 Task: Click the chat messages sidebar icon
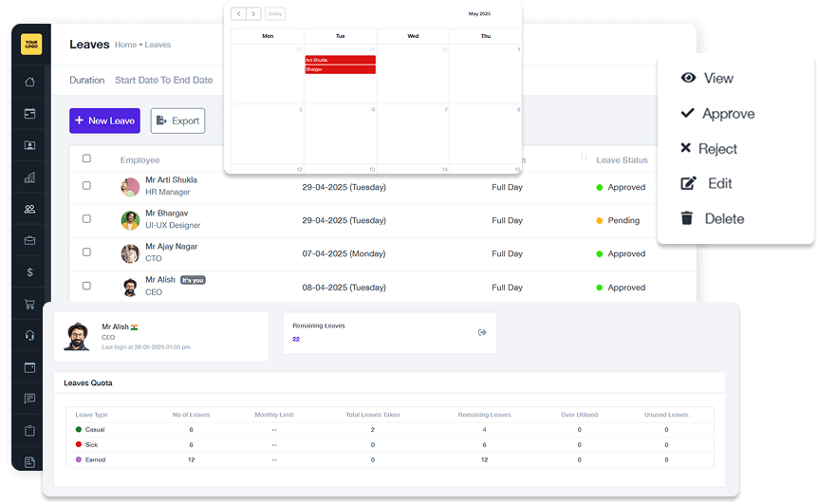(x=29, y=399)
